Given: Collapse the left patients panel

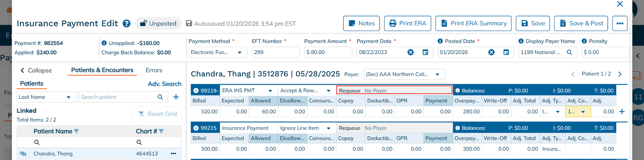Looking at the screenshot, I should click(36, 70).
